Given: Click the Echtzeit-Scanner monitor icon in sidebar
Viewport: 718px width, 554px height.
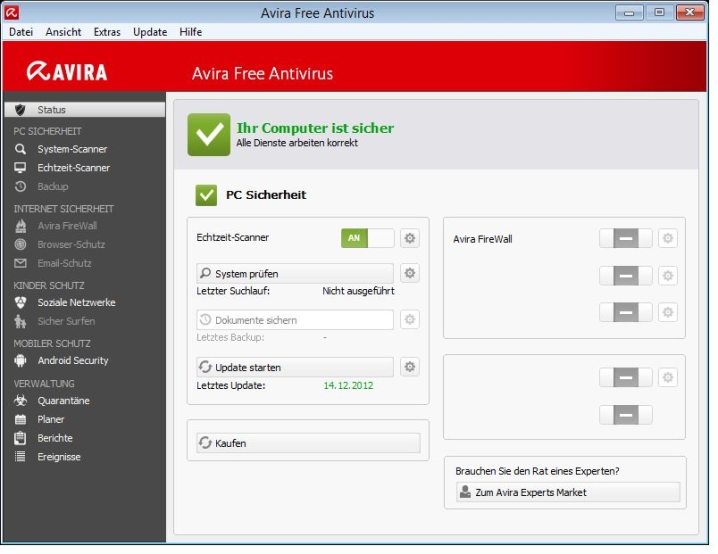Looking at the screenshot, I should (20, 168).
